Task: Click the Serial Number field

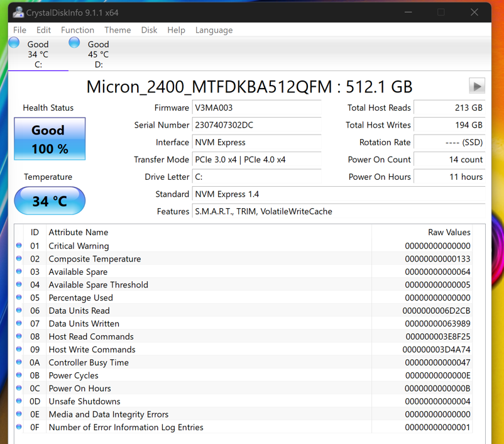Action: point(256,125)
